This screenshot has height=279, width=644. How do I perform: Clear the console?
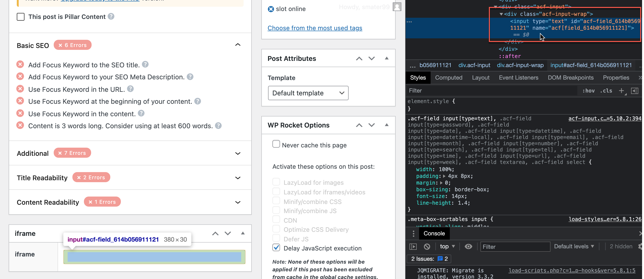427,247
